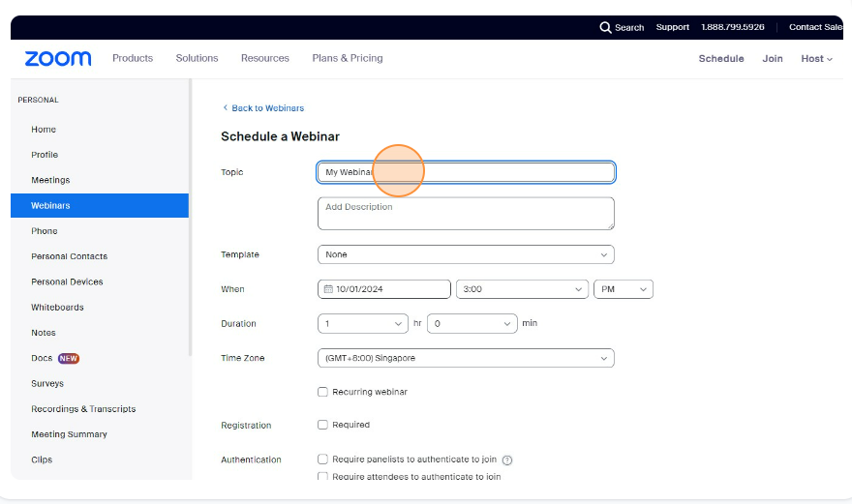Click the Zoom logo
Image resolution: width=852 pixels, height=504 pixels.
58,59
